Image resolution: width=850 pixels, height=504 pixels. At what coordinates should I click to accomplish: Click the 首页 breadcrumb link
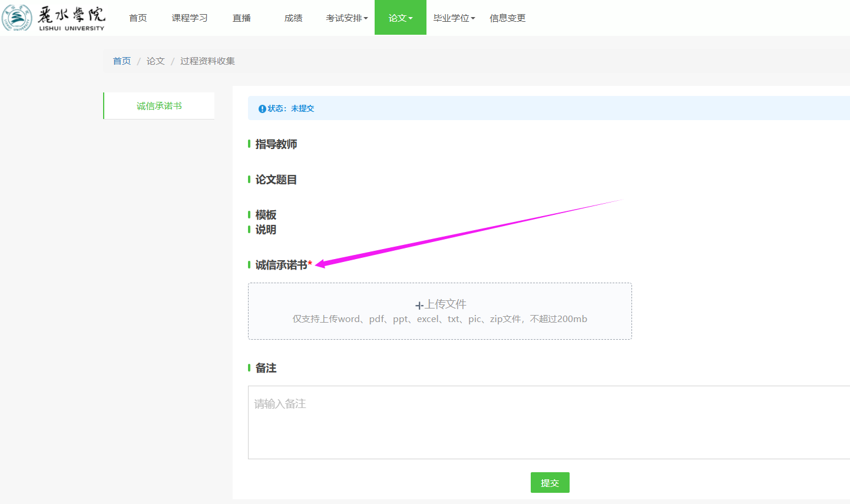(122, 61)
